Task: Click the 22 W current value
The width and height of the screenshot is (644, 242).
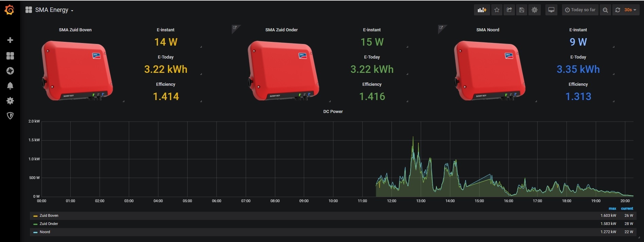Action: [629, 232]
